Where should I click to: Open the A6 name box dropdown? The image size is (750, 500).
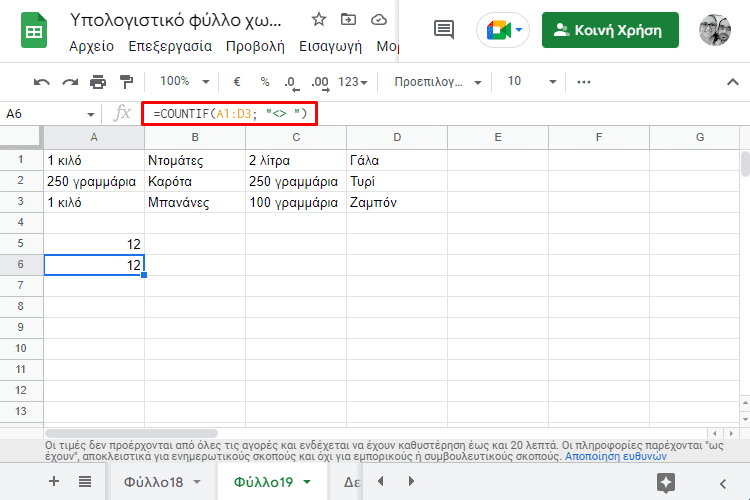[x=90, y=114]
